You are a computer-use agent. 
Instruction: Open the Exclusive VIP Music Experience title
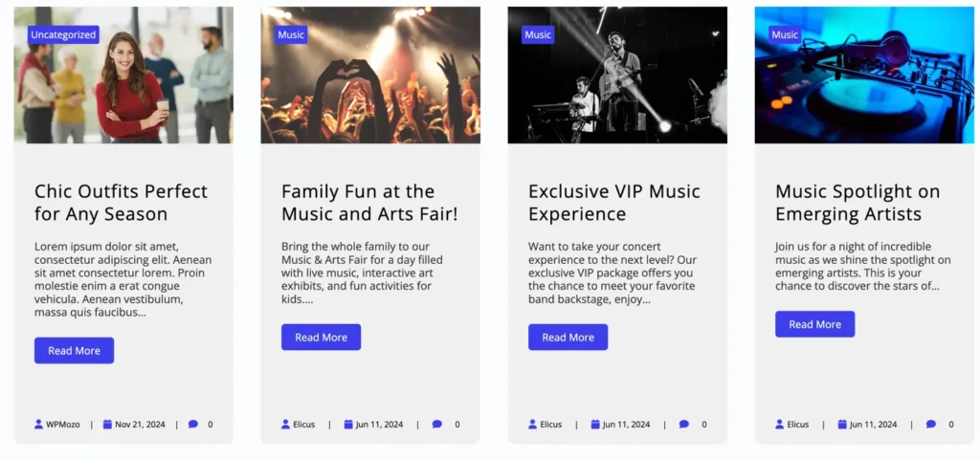click(x=614, y=203)
